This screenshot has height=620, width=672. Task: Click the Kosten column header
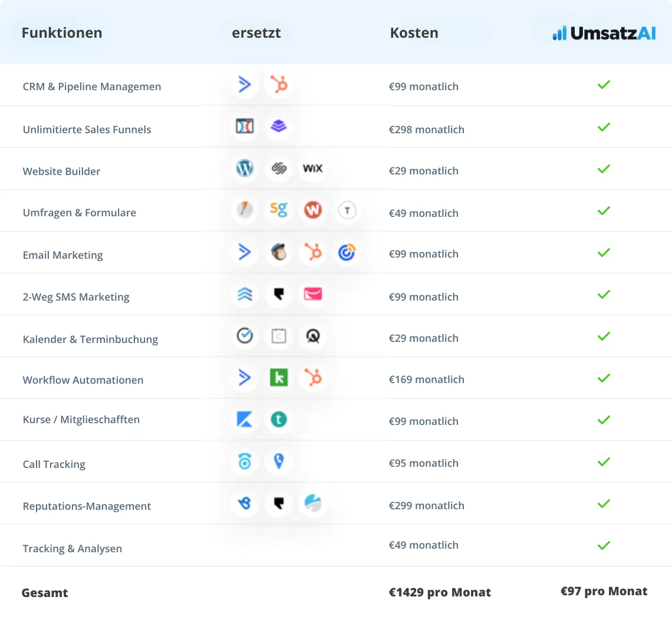[414, 33]
